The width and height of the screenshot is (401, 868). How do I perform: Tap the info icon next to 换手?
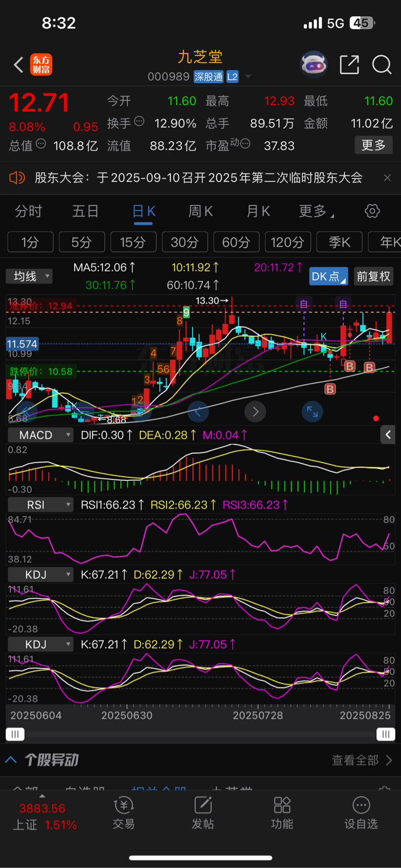tap(139, 121)
